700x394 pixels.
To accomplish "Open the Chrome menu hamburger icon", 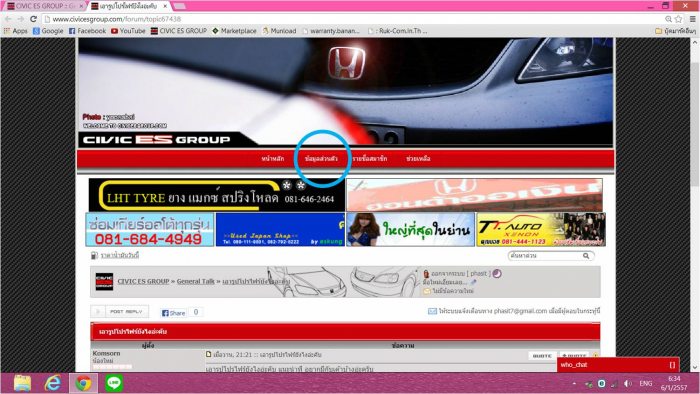I will tap(692, 19).
